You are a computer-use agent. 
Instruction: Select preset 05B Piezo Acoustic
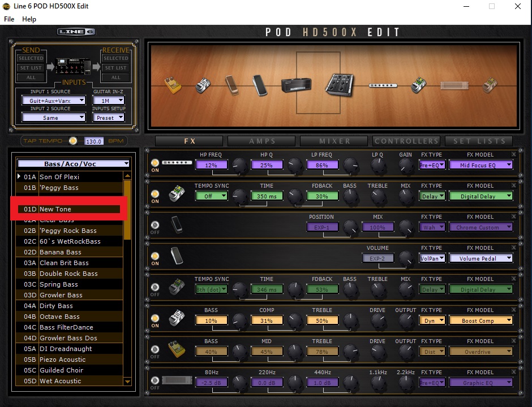point(69,359)
